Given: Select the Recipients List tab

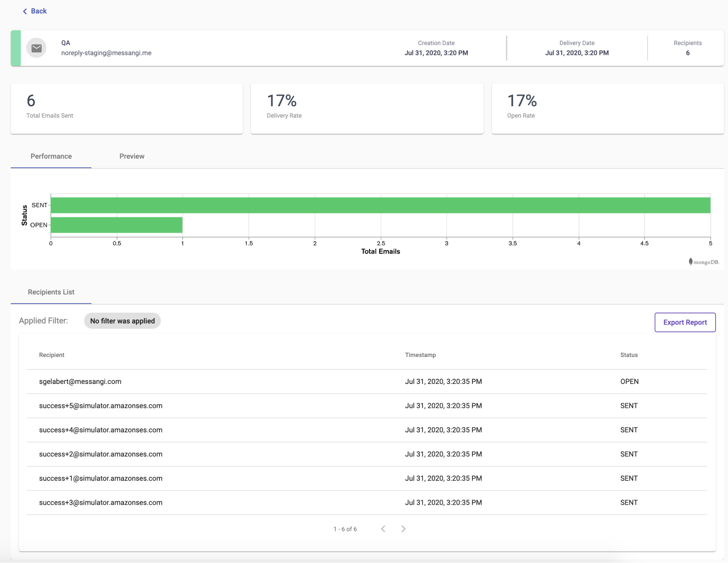Looking at the screenshot, I should click(x=51, y=292).
